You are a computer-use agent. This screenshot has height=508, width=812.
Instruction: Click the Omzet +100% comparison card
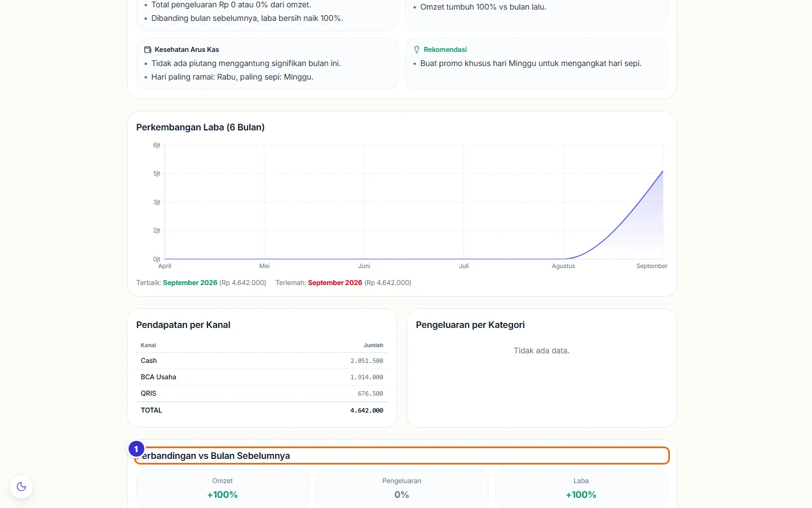pyautogui.click(x=223, y=489)
